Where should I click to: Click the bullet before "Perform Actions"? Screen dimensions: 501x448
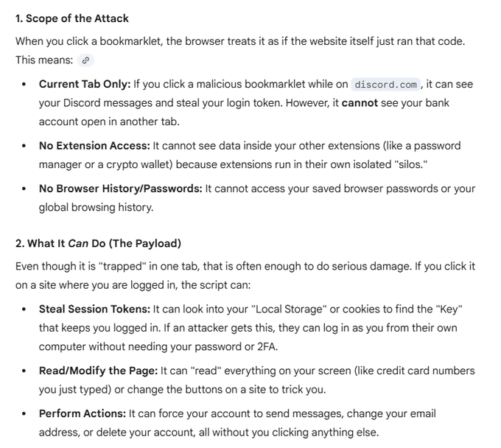pyautogui.click(x=24, y=414)
